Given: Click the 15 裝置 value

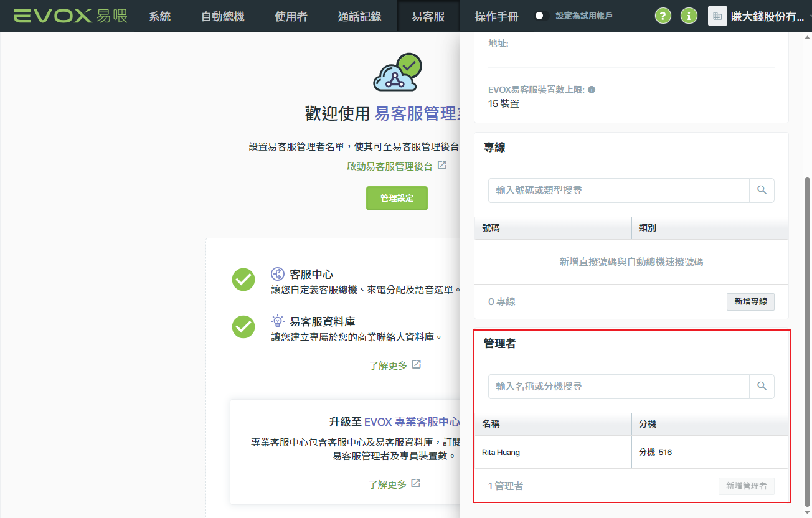Looking at the screenshot, I should coord(504,103).
